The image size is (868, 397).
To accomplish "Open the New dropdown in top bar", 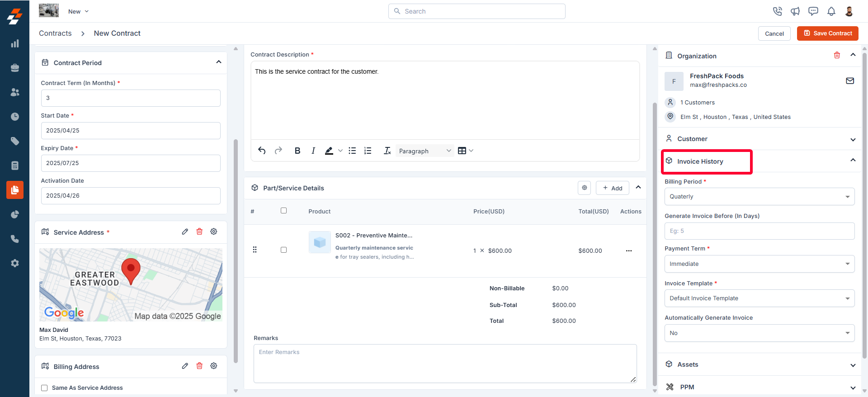I will 79,11.
